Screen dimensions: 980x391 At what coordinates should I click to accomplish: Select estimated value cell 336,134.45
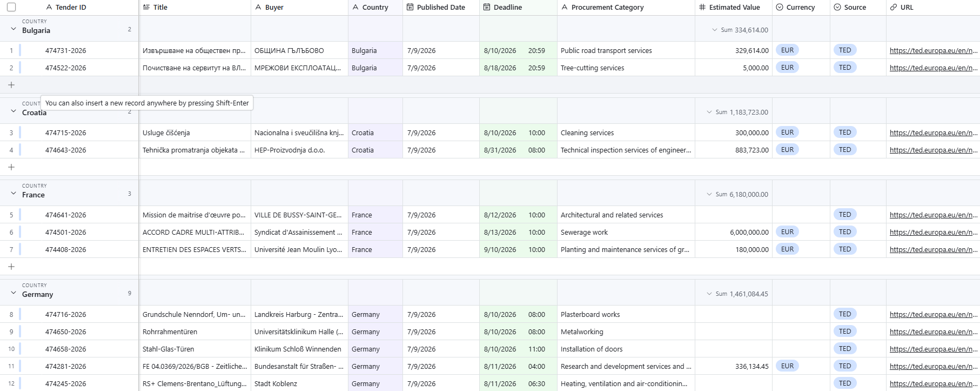734,366
